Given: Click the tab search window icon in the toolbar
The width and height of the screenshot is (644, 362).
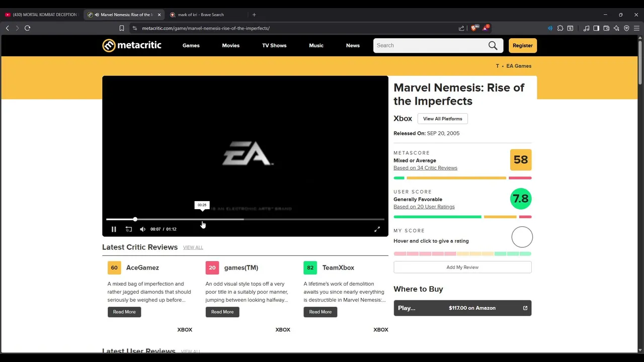Looking at the screenshot, I should pyautogui.click(x=570, y=28).
